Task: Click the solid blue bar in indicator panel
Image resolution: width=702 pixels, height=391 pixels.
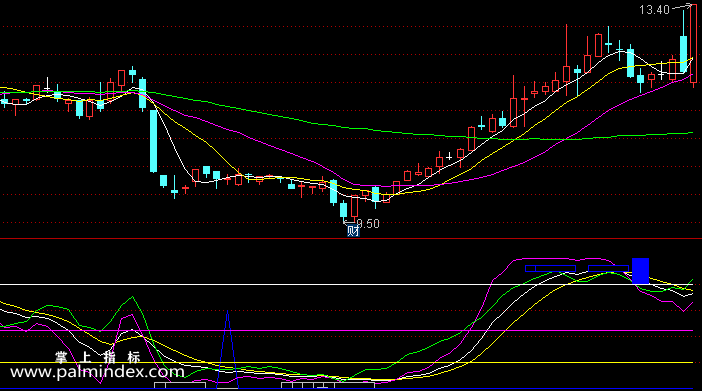Action: click(x=640, y=271)
